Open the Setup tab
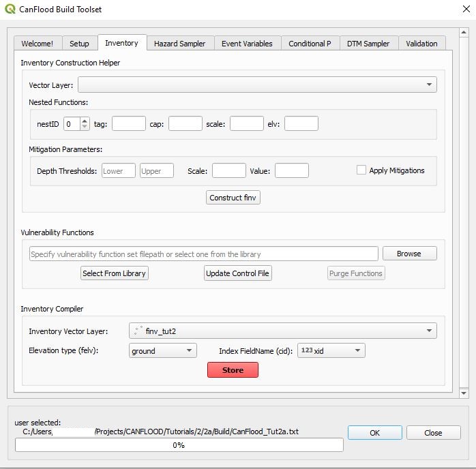 coord(79,44)
